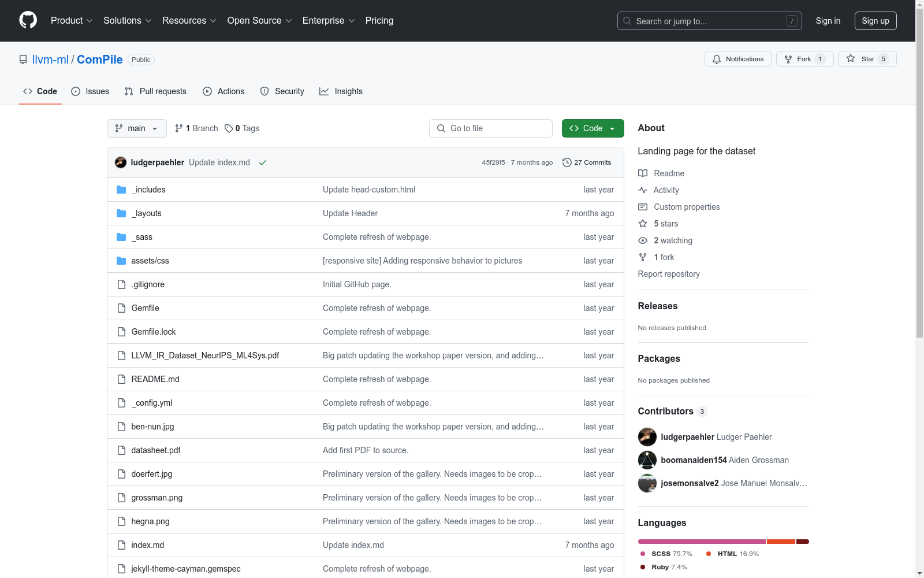Click the star icon in Star button

(851, 58)
